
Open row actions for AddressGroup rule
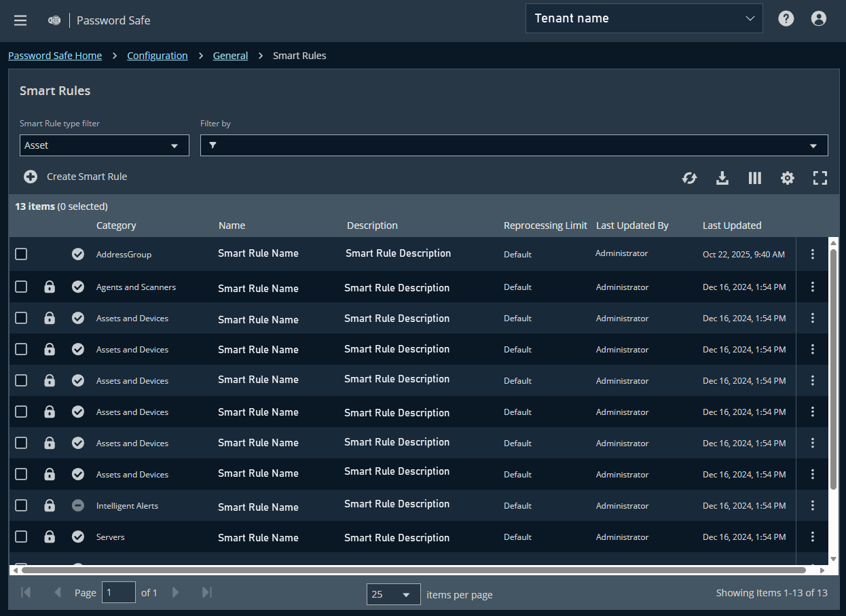click(812, 254)
